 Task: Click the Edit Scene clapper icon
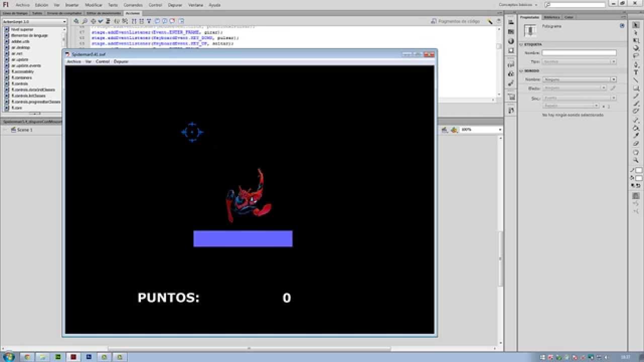click(445, 130)
